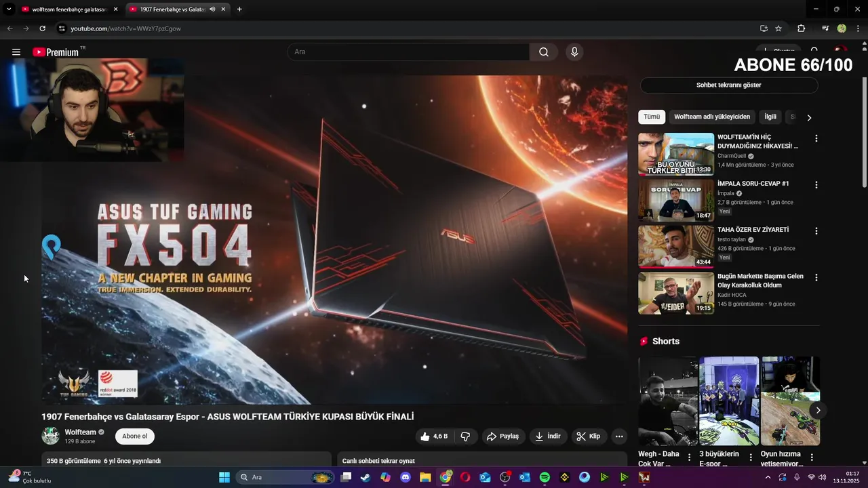Open Opera browser from the taskbar

(465, 477)
